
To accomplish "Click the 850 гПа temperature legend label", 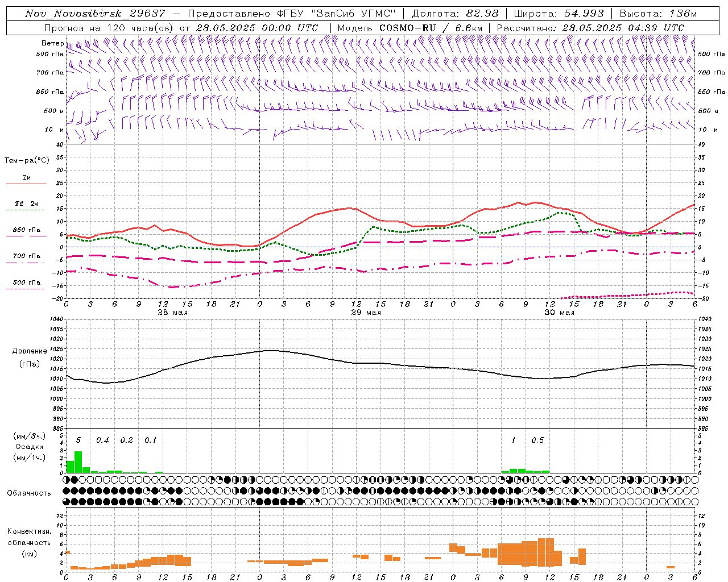I will pyautogui.click(x=27, y=230).
